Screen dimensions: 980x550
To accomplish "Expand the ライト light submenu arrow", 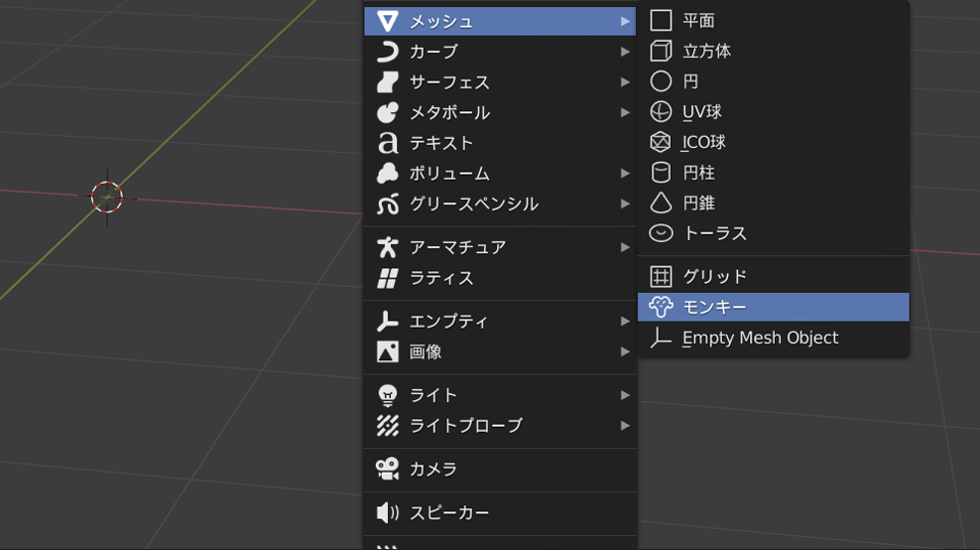I will pyautogui.click(x=625, y=395).
